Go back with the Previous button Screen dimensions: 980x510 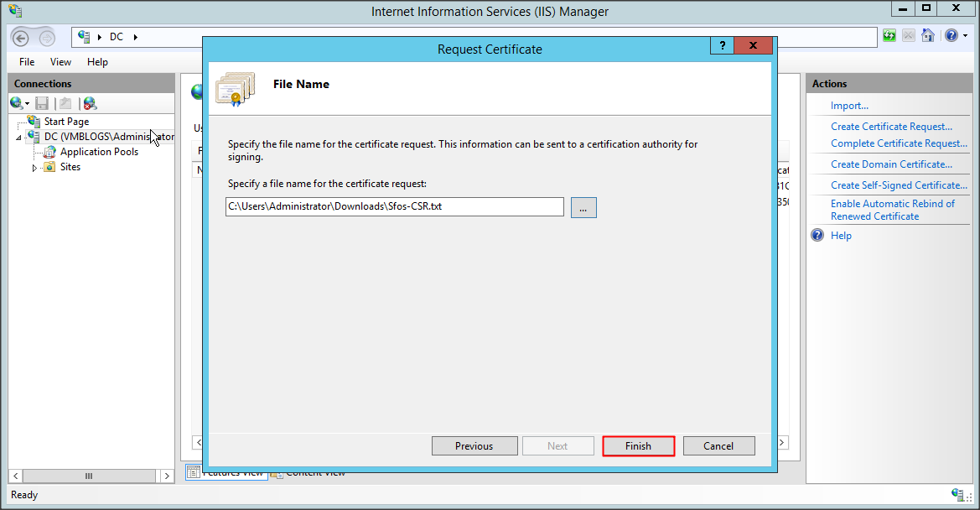[x=474, y=446]
